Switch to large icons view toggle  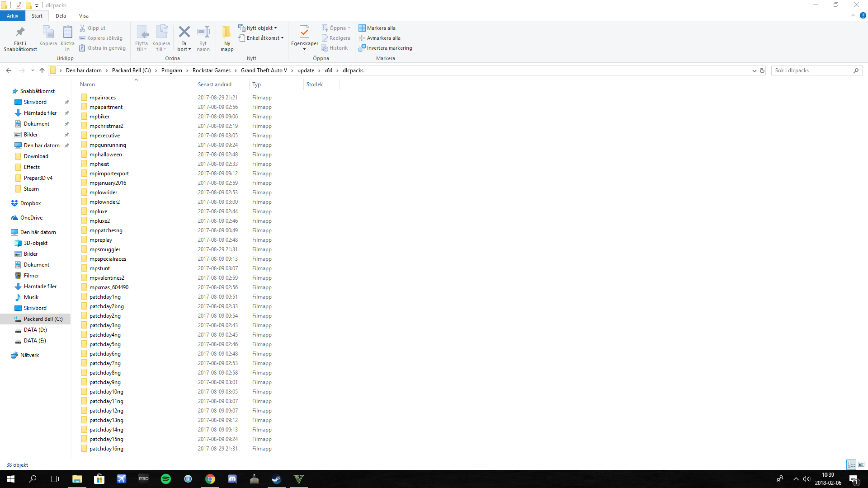coord(861,465)
